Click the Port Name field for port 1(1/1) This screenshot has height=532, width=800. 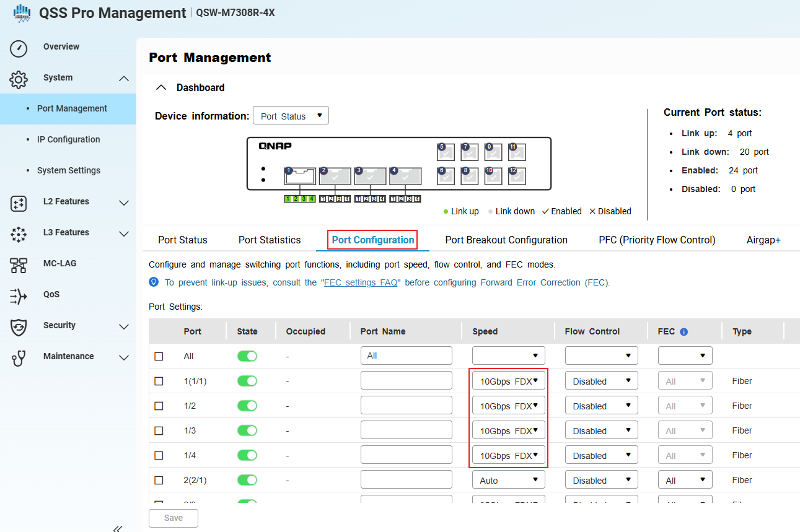pyautogui.click(x=406, y=381)
